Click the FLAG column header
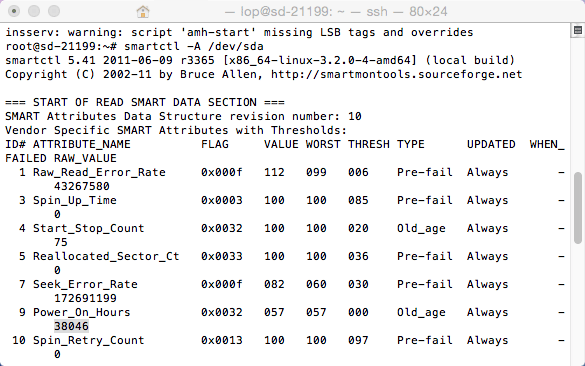The width and height of the screenshot is (585, 366). coord(215,144)
